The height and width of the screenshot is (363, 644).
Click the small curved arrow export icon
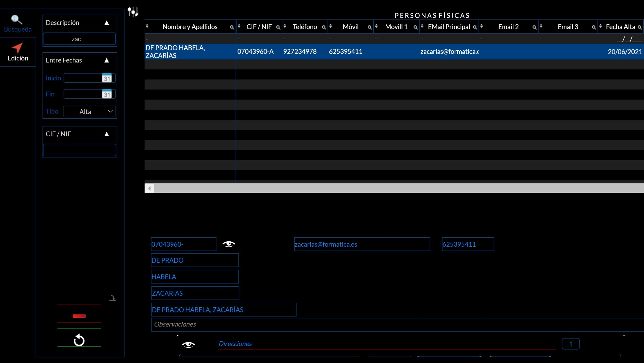tap(113, 298)
